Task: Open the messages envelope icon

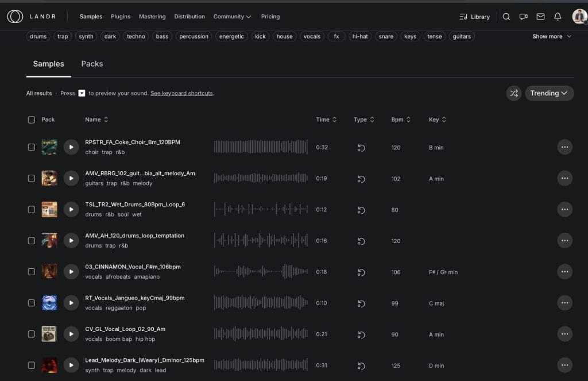Action: 540,17
